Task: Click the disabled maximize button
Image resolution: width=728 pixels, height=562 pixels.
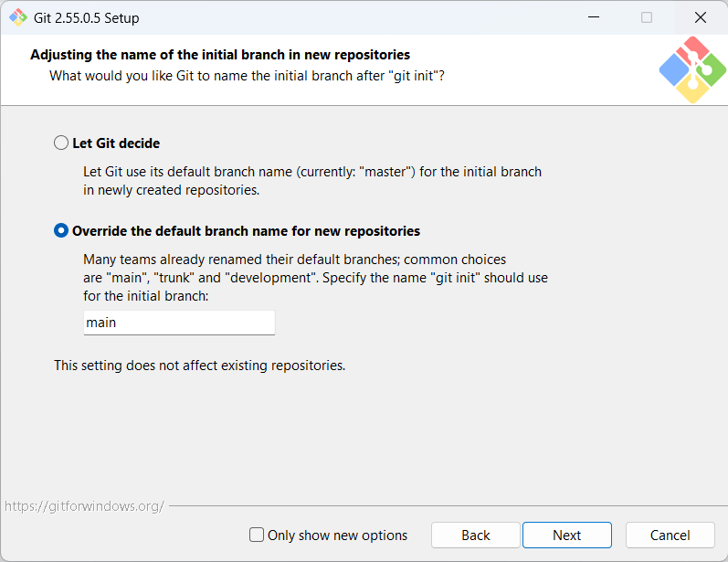Action: click(647, 17)
